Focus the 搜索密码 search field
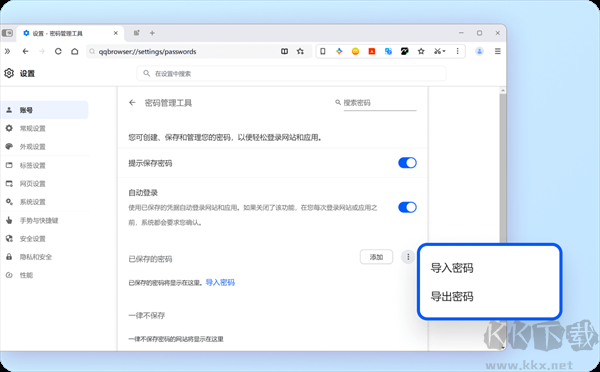Image resolution: width=600 pixels, height=372 pixels. point(380,103)
